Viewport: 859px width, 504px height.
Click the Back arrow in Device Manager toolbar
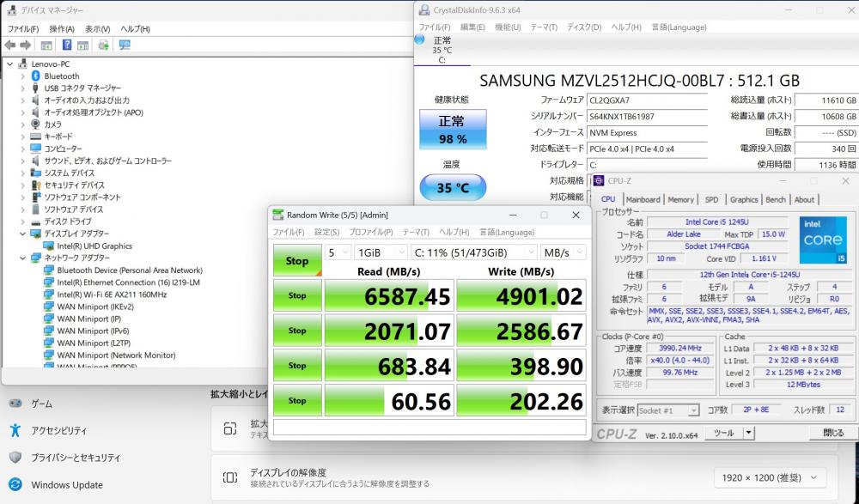pyautogui.click(x=9, y=45)
